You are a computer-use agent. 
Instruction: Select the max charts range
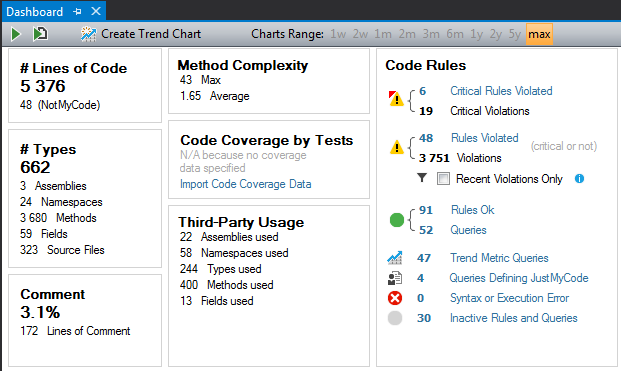pos(539,34)
